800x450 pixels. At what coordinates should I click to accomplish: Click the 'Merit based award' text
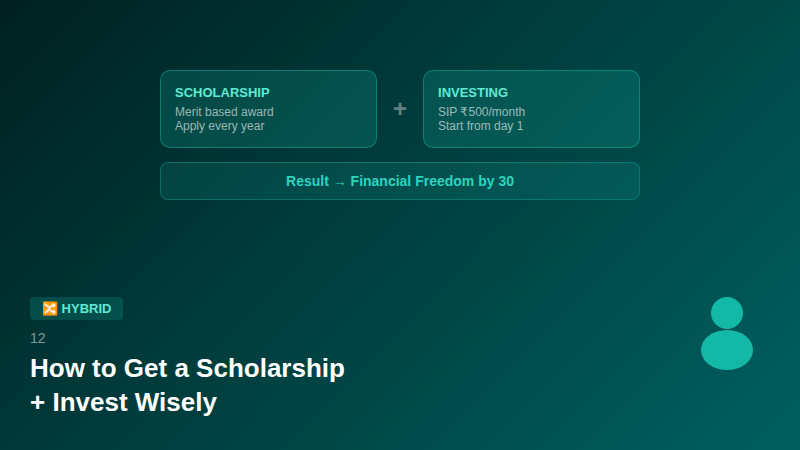[224, 112]
